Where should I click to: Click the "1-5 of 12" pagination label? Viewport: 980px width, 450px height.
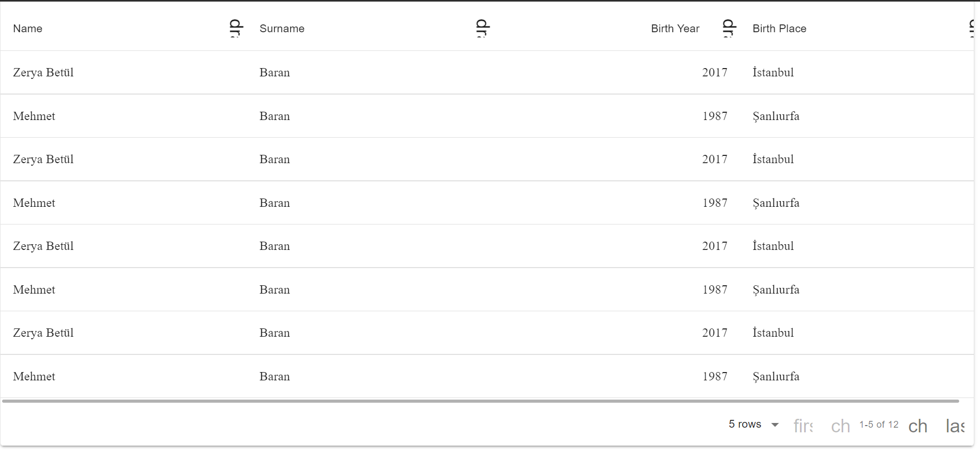879,425
